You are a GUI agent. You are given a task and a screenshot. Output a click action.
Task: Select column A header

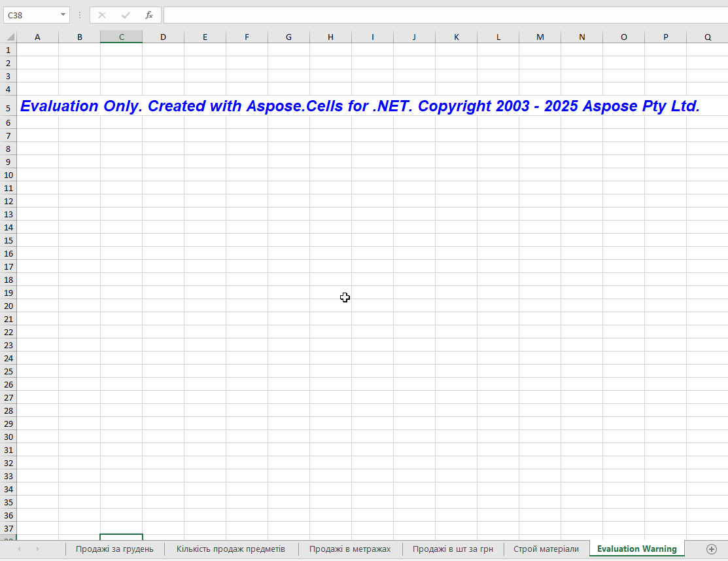click(x=37, y=37)
